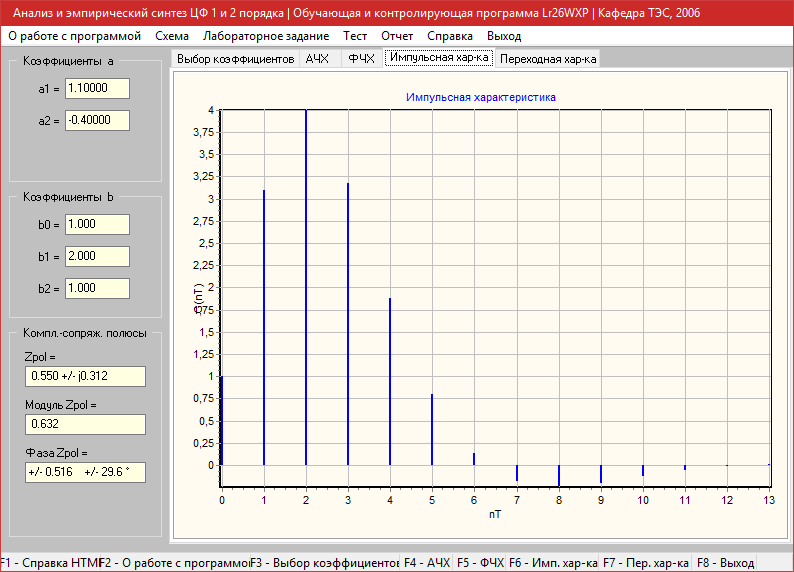Click the a2 coefficient field -0.40000

[x=97, y=120]
